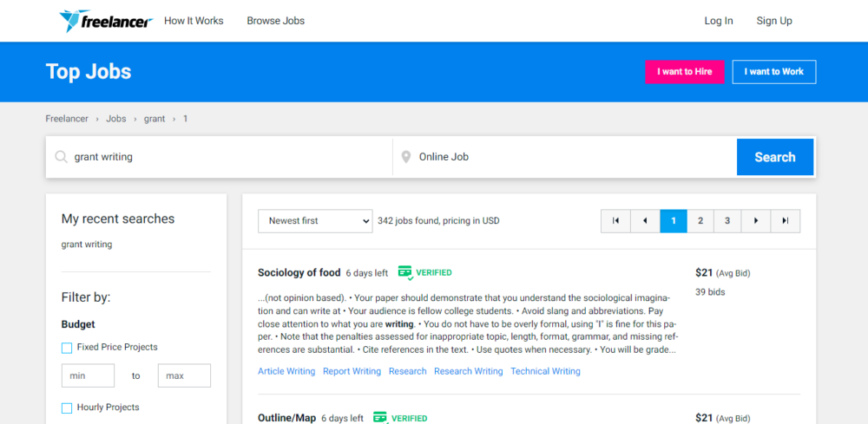Viewport: 868px width, 424px height.
Task: Click the min budget field
Action: (88, 376)
